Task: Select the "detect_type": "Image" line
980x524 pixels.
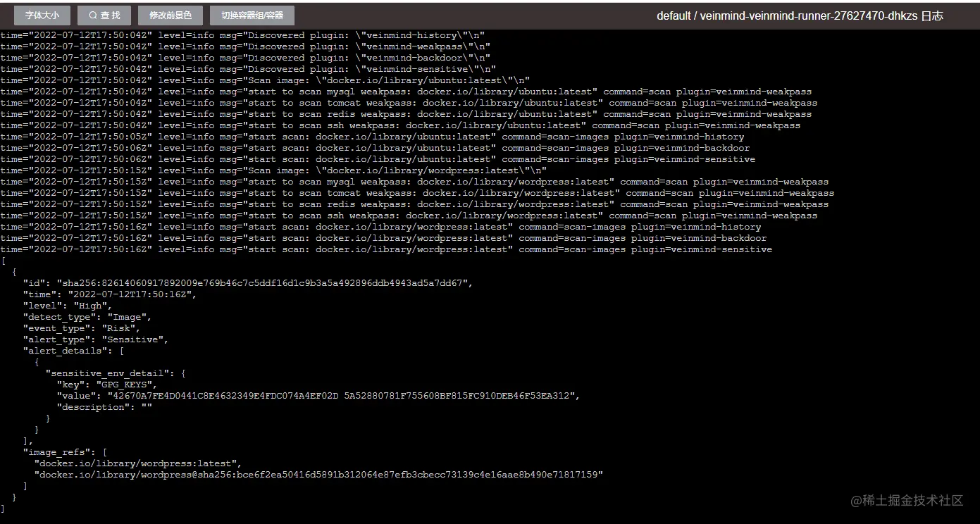Action: [87, 317]
